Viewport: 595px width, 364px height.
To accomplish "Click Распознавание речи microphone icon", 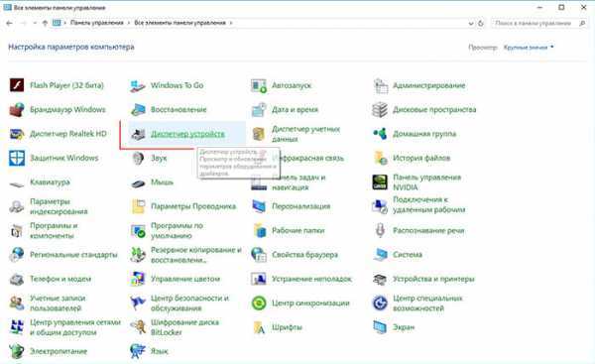I will pyautogui.click(x=380, y=230).
